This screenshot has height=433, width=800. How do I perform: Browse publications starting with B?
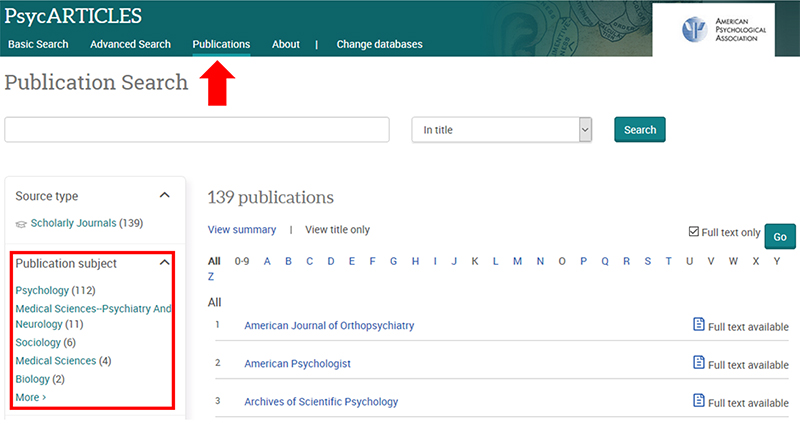coord(288,261)
